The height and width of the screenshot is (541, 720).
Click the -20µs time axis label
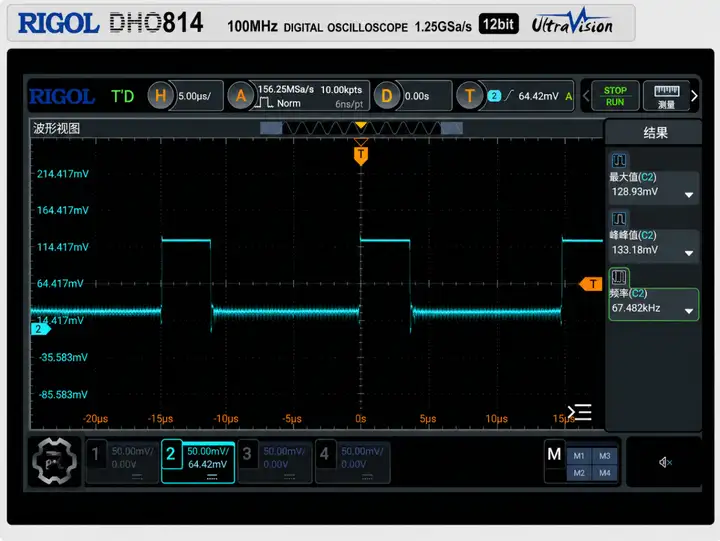[x=95, y=419]
